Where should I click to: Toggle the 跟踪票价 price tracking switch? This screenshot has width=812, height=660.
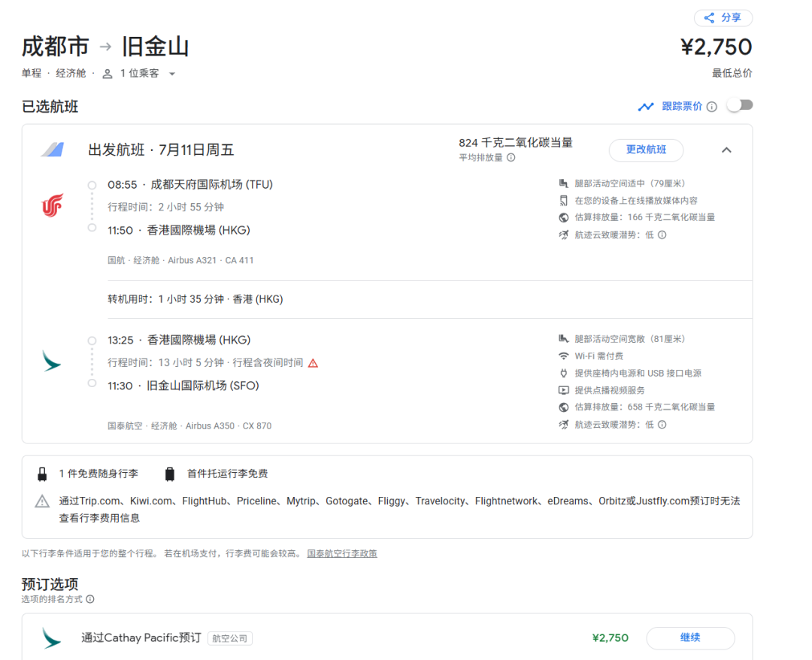(x=740, y=106)
